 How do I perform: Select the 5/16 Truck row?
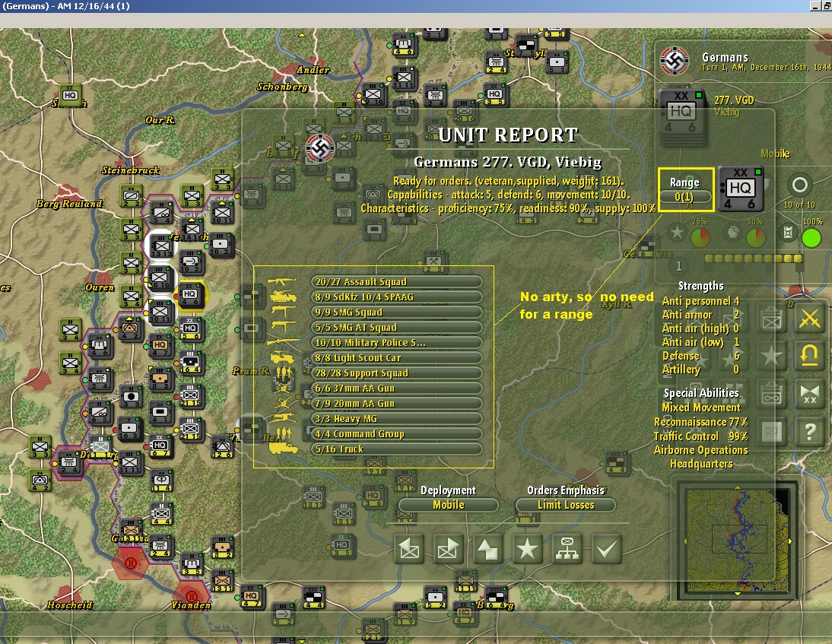click(396, 449)
